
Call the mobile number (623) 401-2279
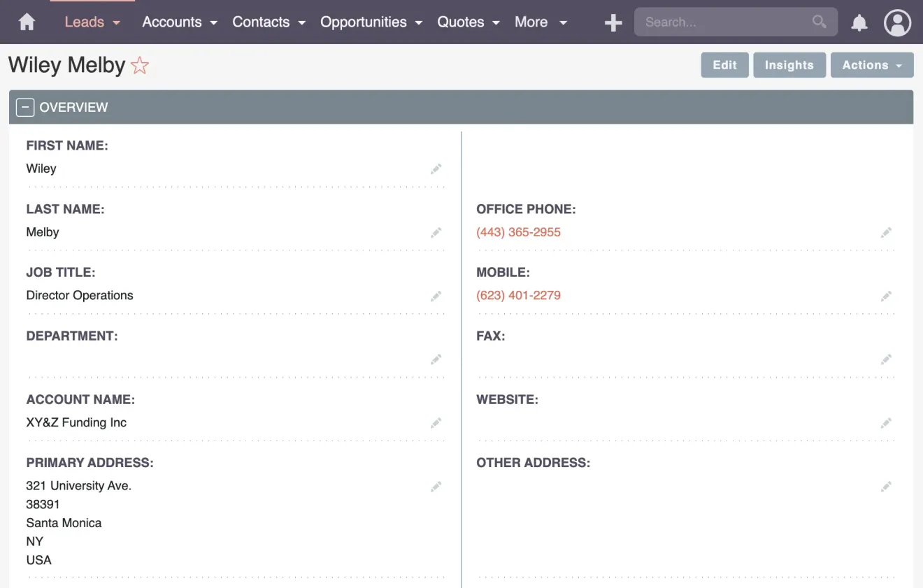[519, 295]
